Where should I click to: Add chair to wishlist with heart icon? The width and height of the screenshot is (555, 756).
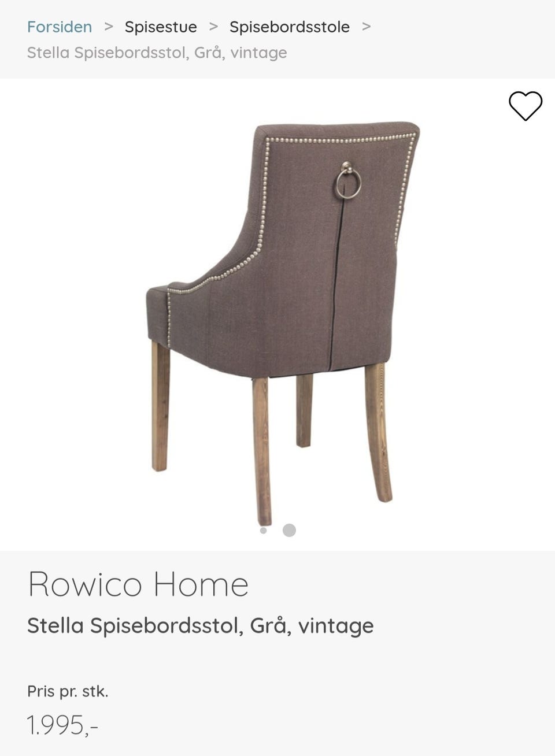pyautogui.click(x=526, y=106)
